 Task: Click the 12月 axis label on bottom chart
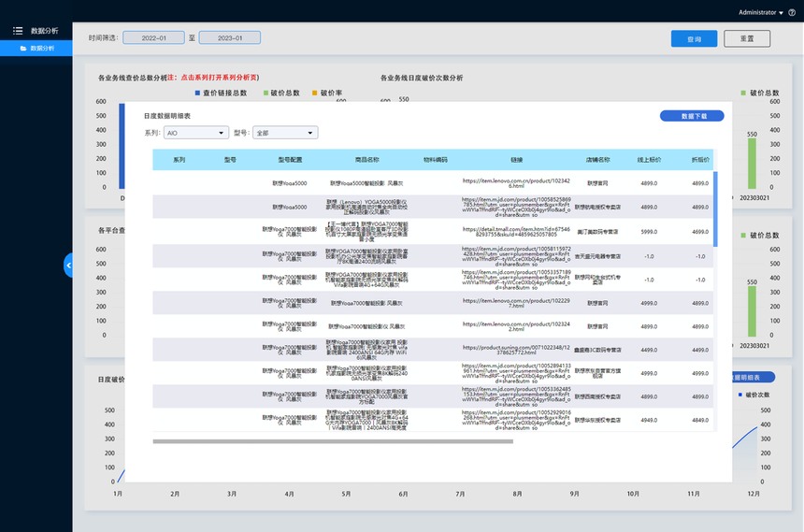coord(754,494)
